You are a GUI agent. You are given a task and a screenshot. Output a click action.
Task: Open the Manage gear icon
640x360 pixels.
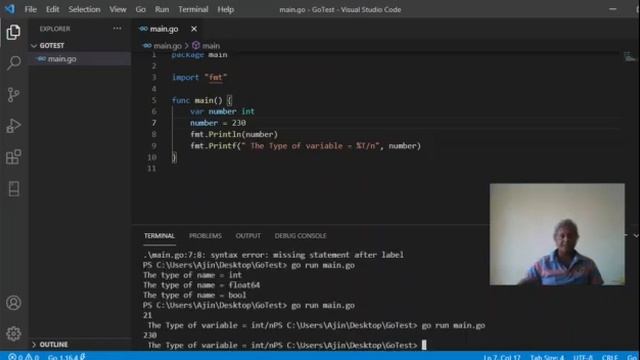pos(13,334)
